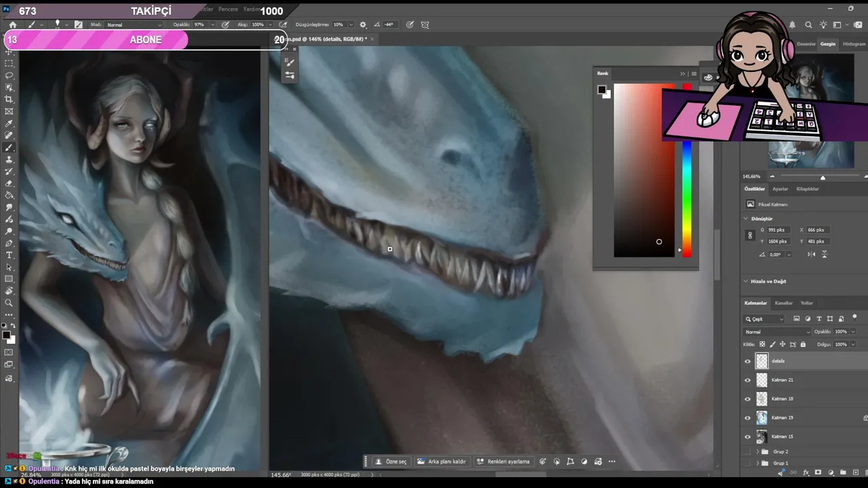Toggle pressure controls size button
The height and width of the screenshot is (488, 868).
pyautogui.click(x=410, y=24)
